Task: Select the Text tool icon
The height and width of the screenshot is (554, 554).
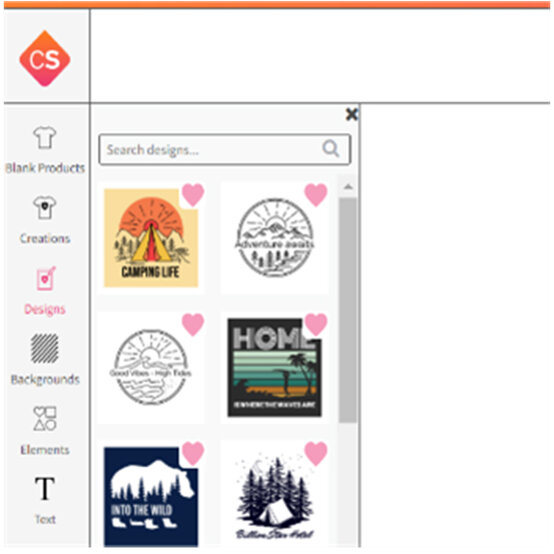Action: click(45, 489)
